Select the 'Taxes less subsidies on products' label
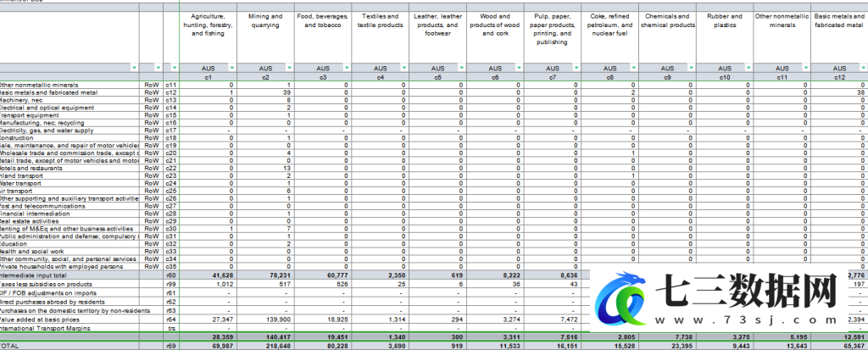 46,284
